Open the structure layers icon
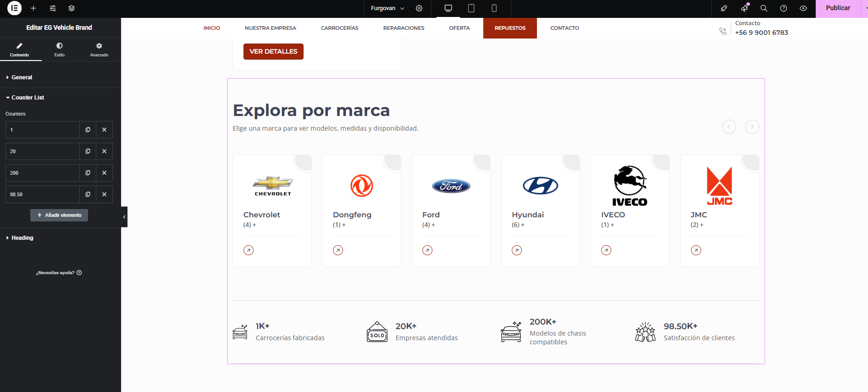868x392 pixels. [72, 8]
